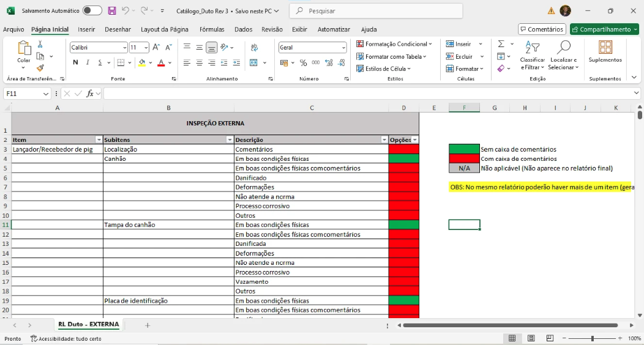Apply italic formatting
644x345 pixels.
[88, 62]
